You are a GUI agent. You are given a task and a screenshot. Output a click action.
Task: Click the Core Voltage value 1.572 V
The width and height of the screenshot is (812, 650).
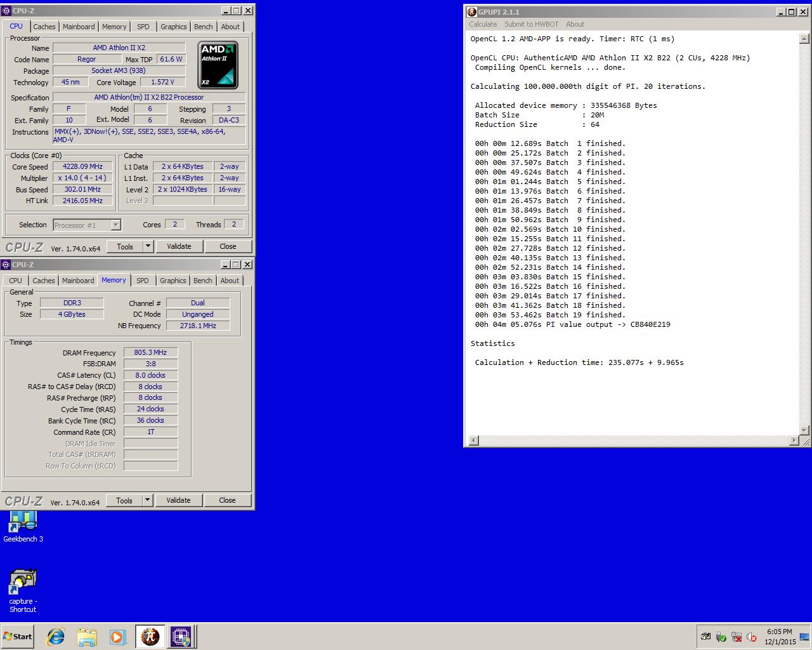162,82
